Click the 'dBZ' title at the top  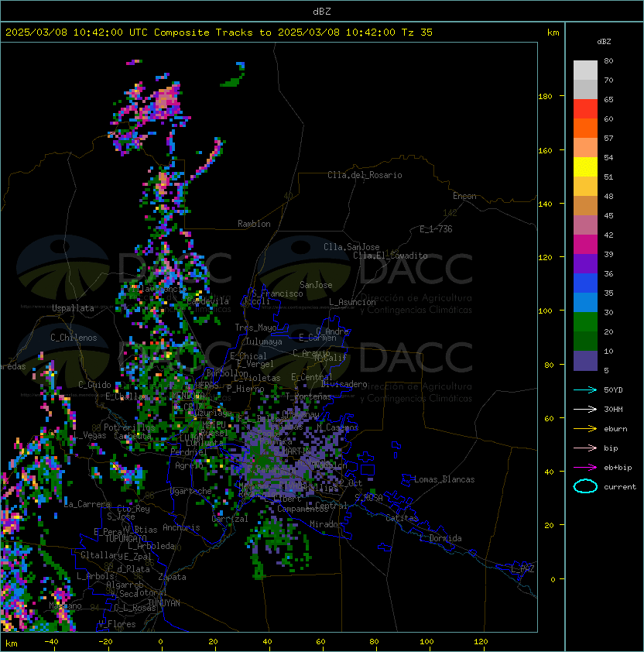(322, 12)
